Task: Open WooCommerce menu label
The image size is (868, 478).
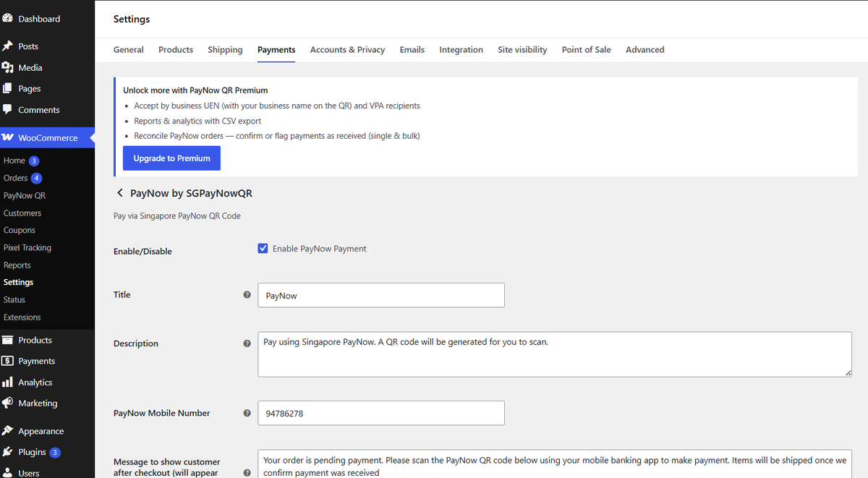Action: click(48, 137)
